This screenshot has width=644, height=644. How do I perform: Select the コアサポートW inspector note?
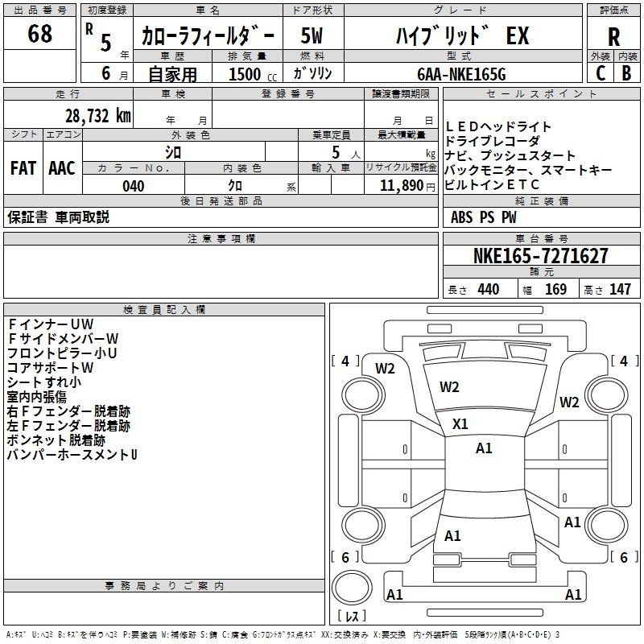pyautogui.click(x=51, y=368)
